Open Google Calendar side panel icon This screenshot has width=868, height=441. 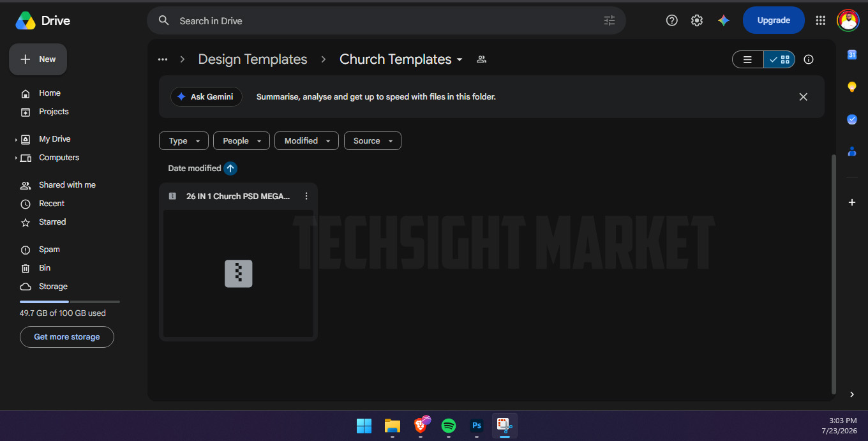pos(851,55)
